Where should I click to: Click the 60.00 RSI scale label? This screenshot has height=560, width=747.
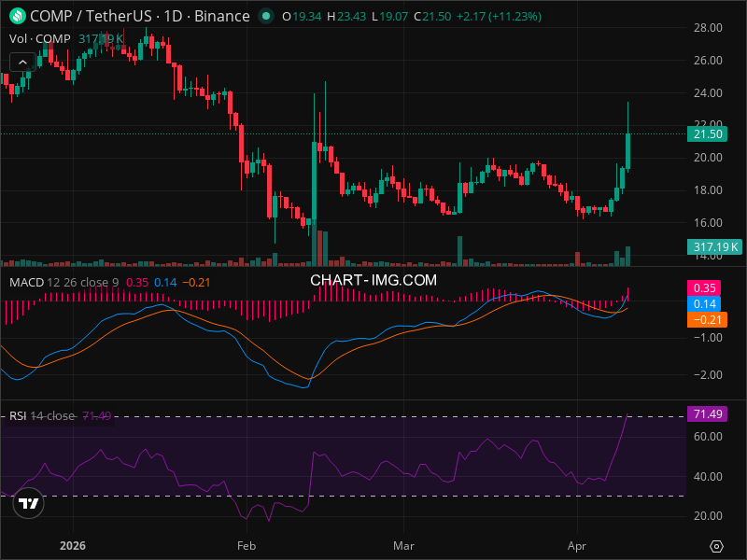point(708,437)
